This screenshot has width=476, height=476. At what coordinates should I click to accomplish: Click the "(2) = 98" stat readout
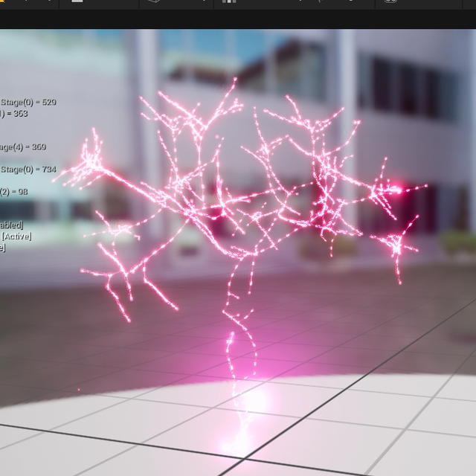tap(14, 192)
